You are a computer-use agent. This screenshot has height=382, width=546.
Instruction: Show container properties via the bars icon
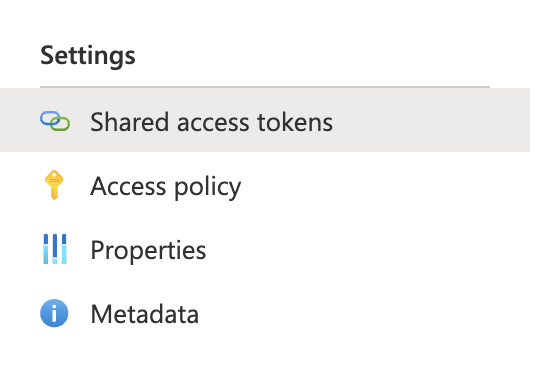click(x=55, y=249)
